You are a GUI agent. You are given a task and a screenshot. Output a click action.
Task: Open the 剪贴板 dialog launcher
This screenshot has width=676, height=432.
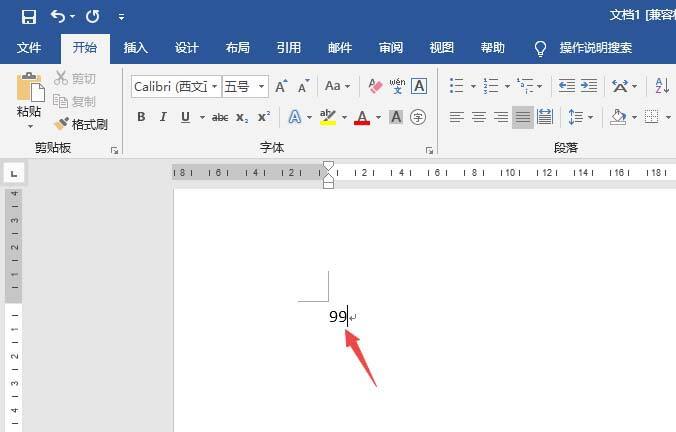114,150
